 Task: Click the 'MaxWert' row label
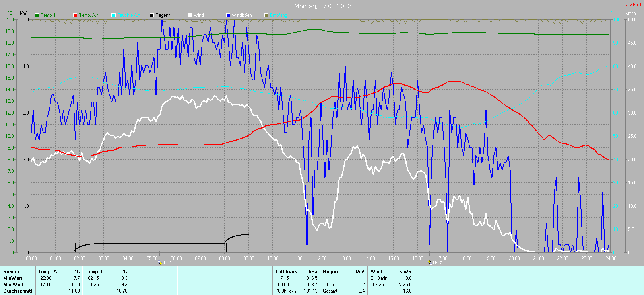[13, 285]
